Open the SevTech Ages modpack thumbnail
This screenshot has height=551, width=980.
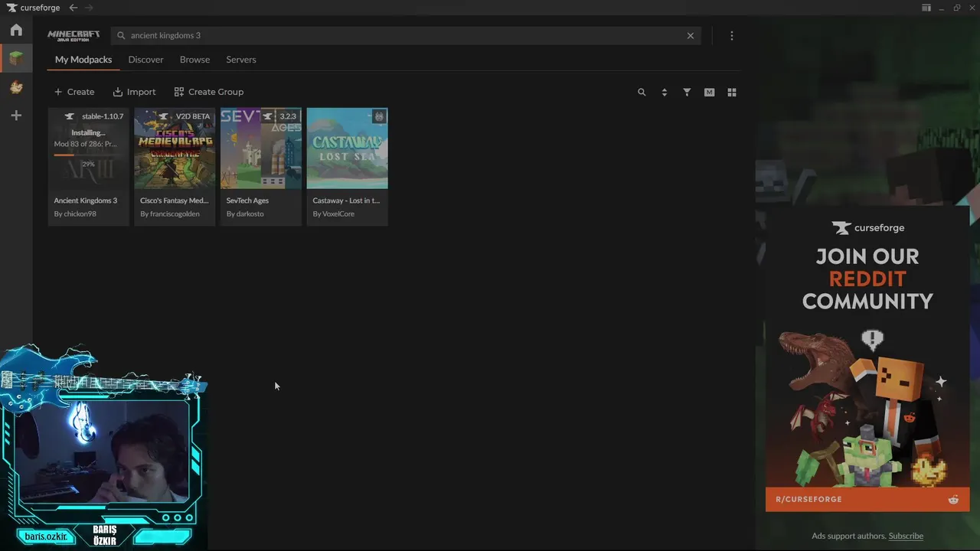click(x=261, y=148)
